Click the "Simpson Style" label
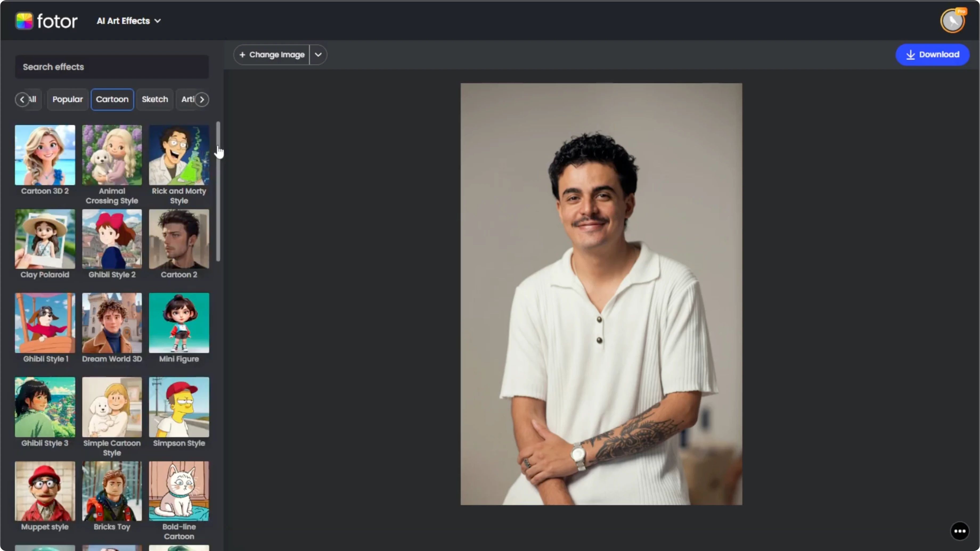This screenshot has height=551, width=980. [x=179, y=443]
